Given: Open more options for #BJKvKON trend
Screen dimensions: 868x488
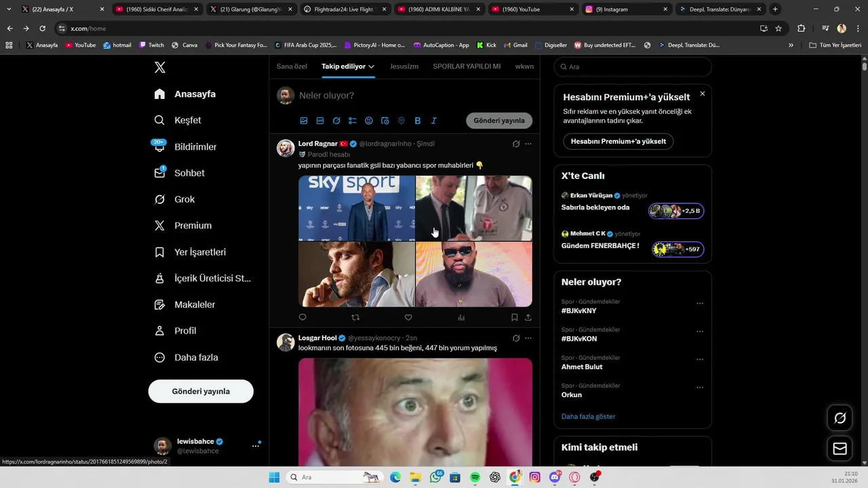Looking at the screenshot, I should pyautogui.click(x=700, y=331).
